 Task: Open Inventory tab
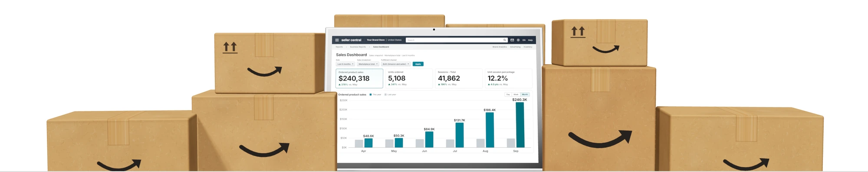pos(528,47)
